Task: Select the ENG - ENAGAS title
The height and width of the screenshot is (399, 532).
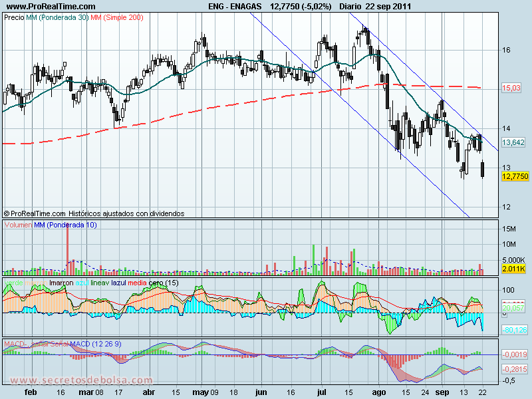Action: (x=235, y=7)
